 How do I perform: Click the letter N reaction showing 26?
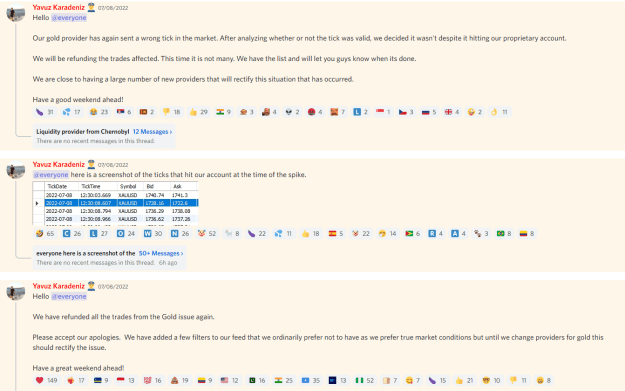pos(180,234)
